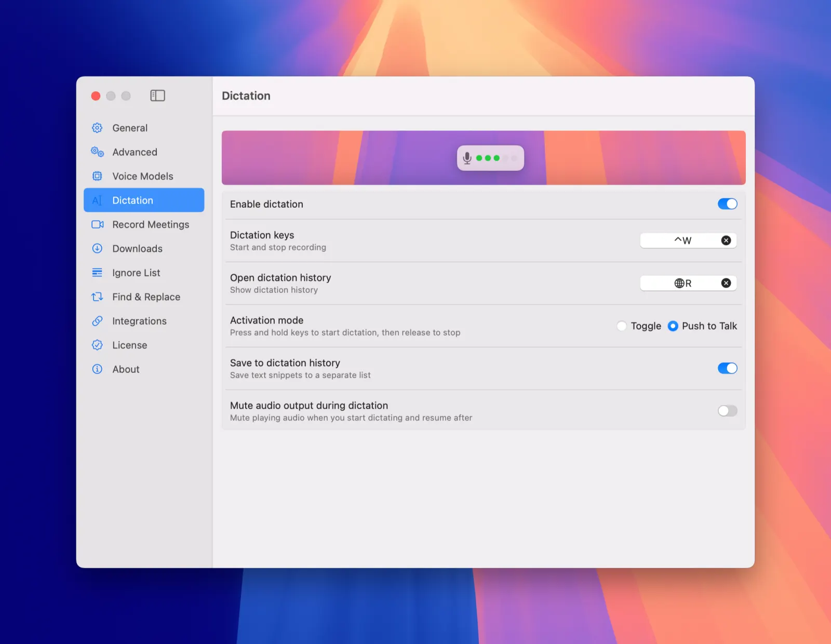Switch to Record Meetings section
The width and height of the screenshot is (831, 644).
[144, 224]
